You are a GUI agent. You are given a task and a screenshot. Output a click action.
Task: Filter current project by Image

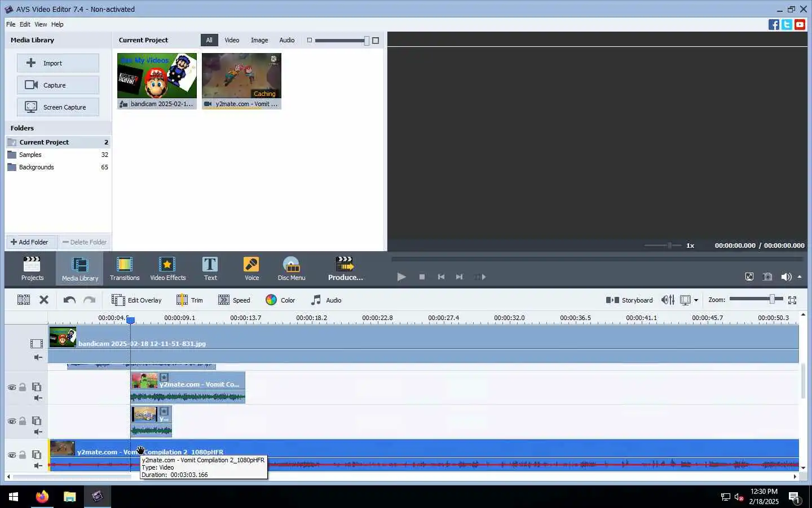259,40
